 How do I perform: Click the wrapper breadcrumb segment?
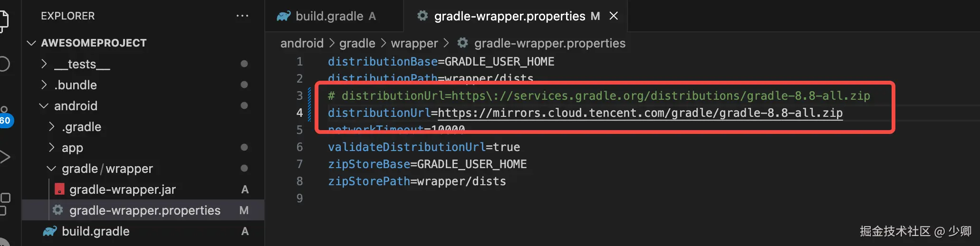pos(414,43)
